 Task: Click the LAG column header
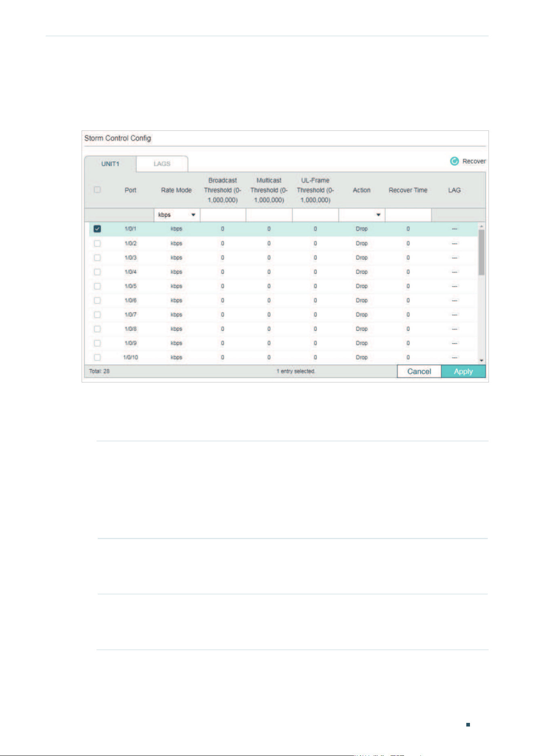[455, 190]
